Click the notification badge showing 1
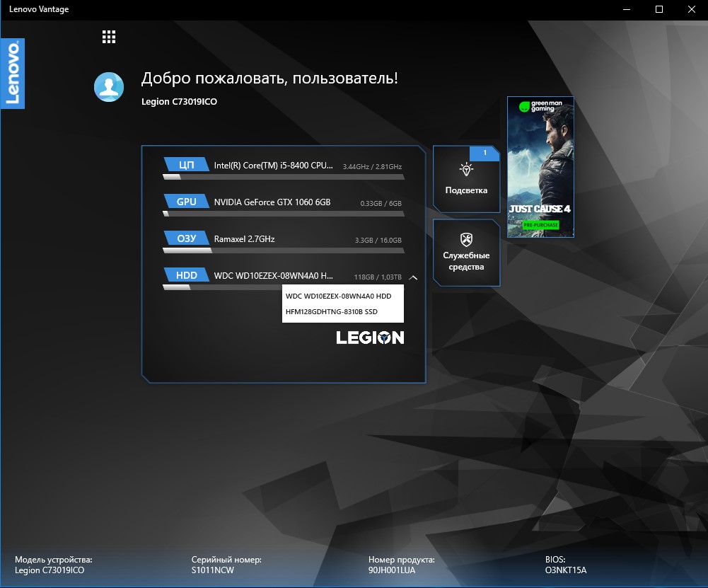The height and width of the screenshot is (588, 708). click(484, 153)
